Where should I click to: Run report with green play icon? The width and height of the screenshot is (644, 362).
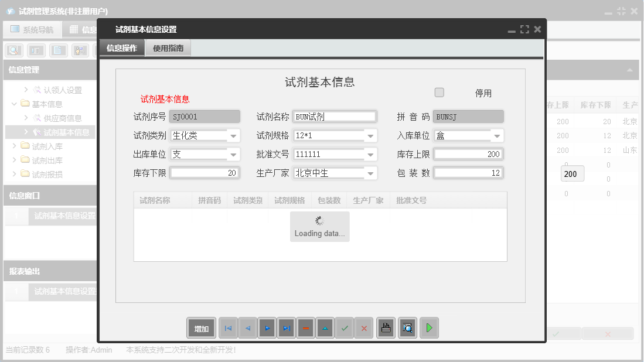[429, 327]
